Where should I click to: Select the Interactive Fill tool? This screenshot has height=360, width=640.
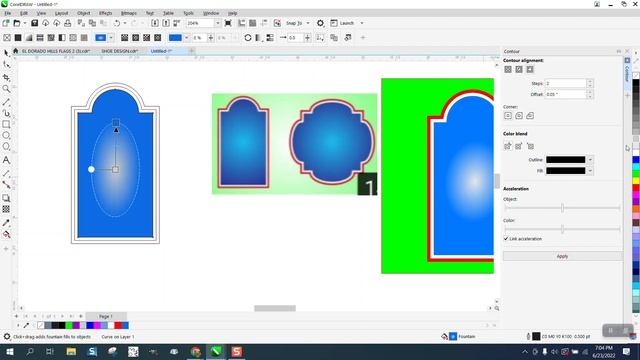6,234
